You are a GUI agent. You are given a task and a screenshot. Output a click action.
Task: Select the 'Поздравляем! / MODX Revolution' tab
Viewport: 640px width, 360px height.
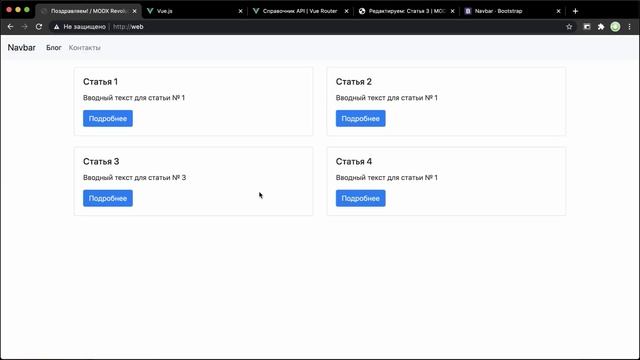coord(88,11)
